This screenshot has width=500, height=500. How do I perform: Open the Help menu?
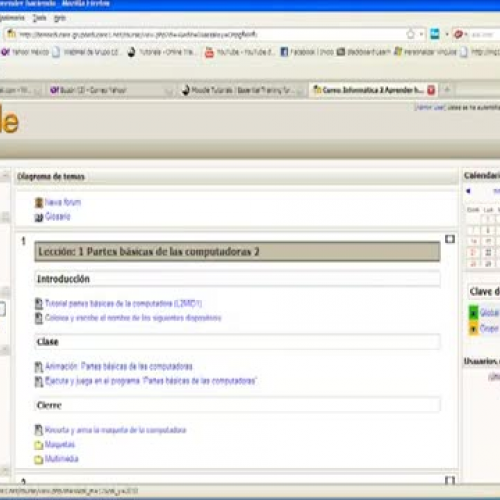point(60,18)
